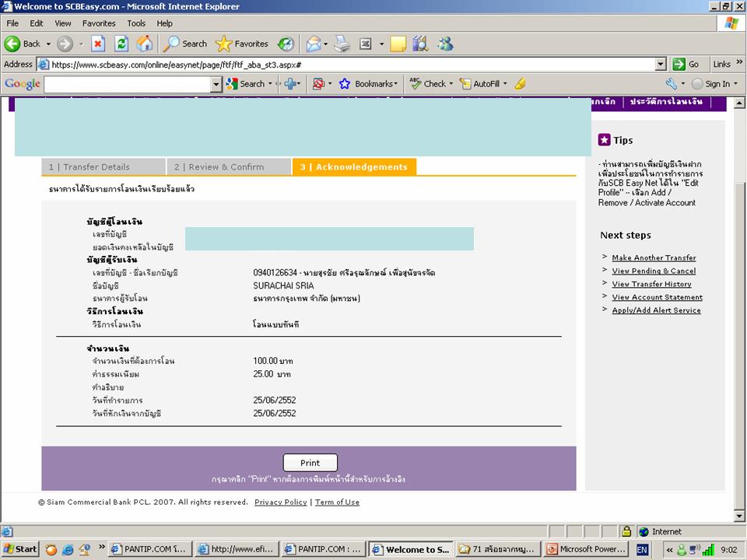
Task: Click the blue plus icon in the Google toolbar
Action: pos(290,84)
